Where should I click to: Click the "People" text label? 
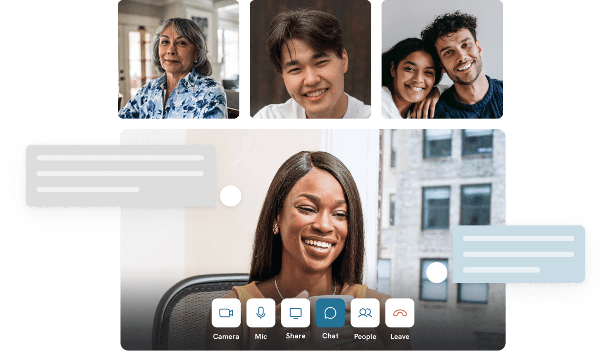[365, 337]
